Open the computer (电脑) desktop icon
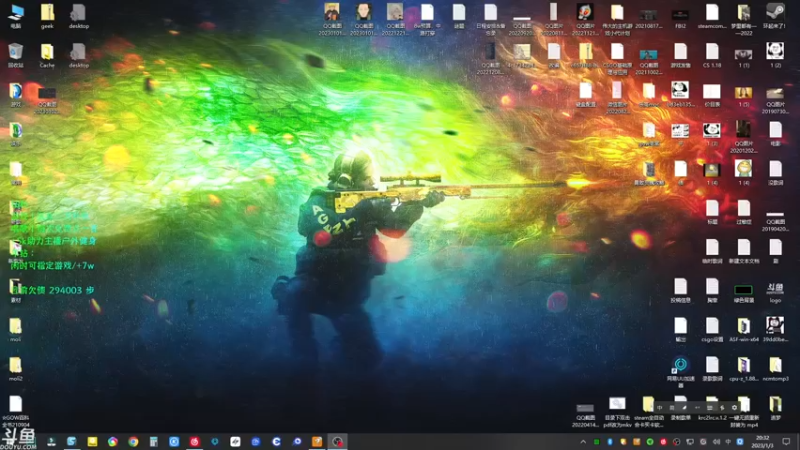800x450 pixels. point(16,16)
